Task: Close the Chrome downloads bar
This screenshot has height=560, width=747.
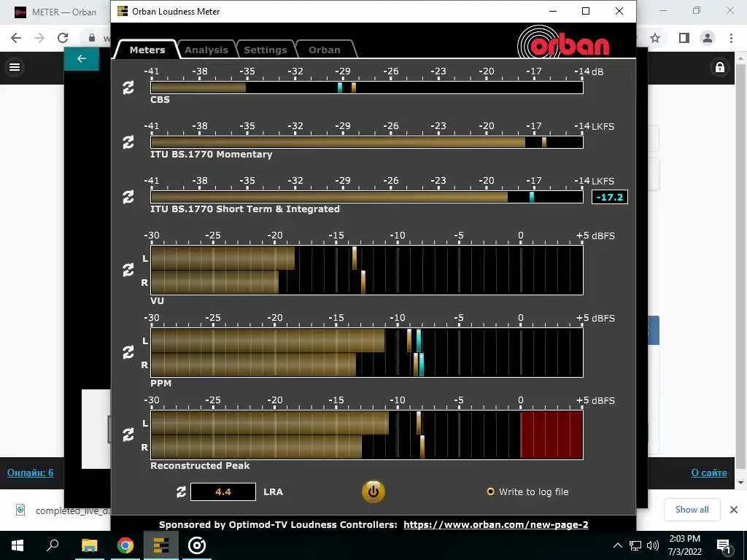Action: point(734,510)
